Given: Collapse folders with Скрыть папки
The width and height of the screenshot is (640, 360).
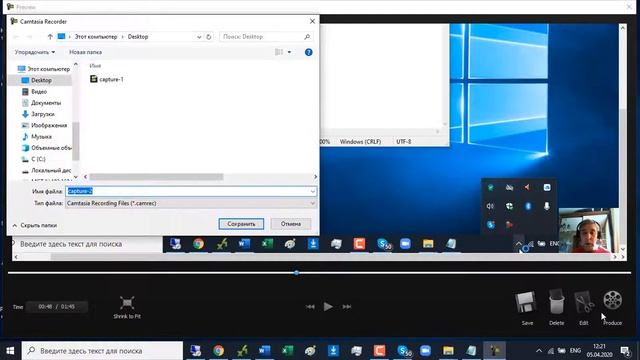Looking at the screenshot, I should pos(35,225).
